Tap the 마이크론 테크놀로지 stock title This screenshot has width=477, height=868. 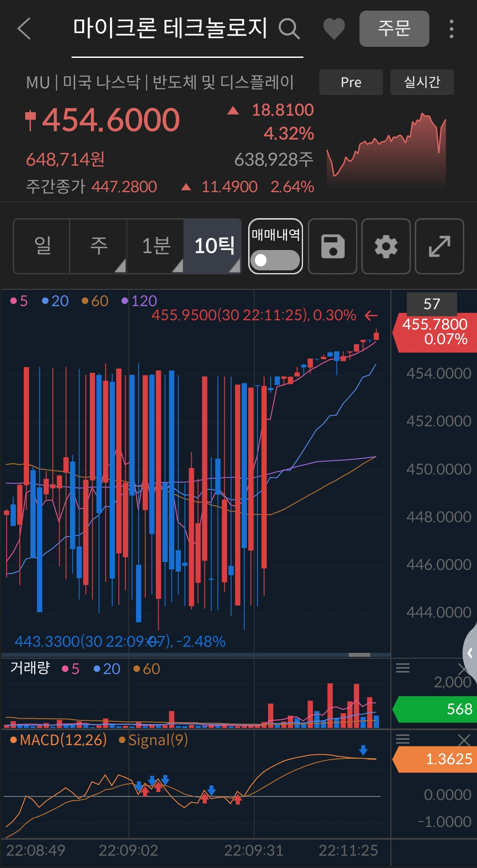pos(170,28)
